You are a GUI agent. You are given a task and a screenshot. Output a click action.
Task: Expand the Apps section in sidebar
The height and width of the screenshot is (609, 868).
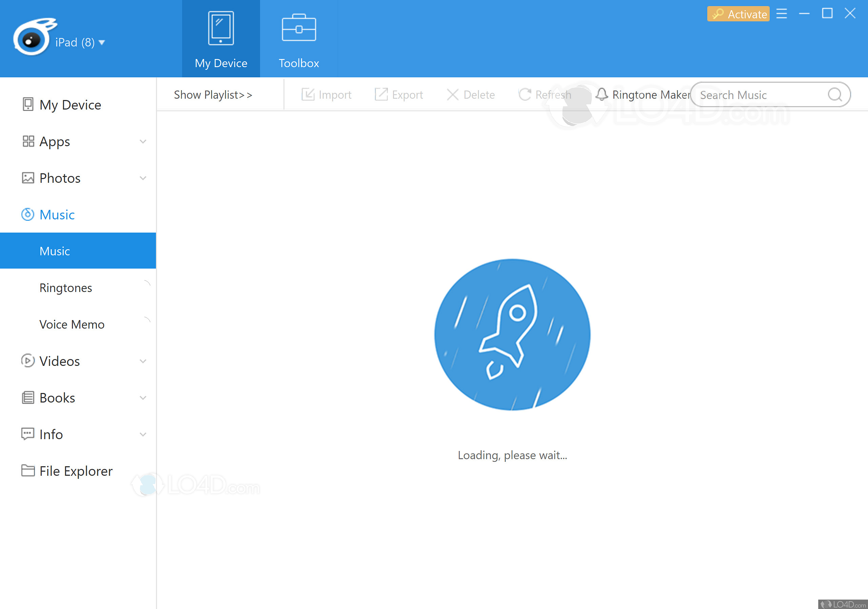click(x=146, y=141)
